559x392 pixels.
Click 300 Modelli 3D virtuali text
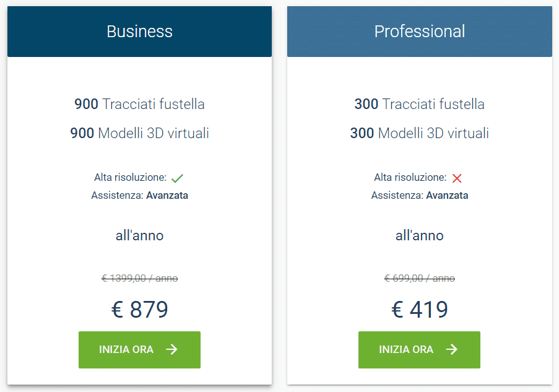click(419, 133)
